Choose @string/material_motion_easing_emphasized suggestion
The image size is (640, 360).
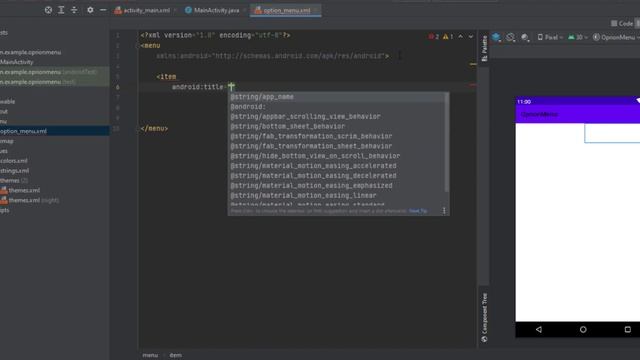pos(336,185)
